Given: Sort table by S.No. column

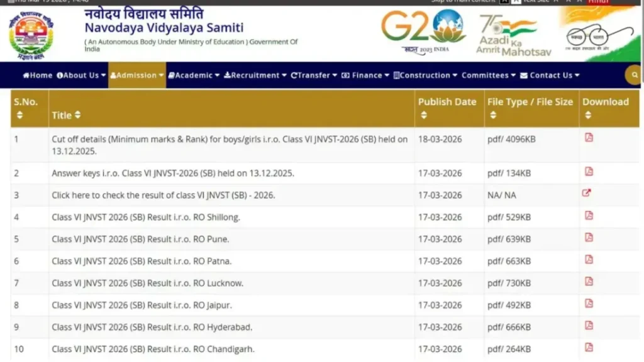Looking at the screenshot, I should [x=19, y=115].
